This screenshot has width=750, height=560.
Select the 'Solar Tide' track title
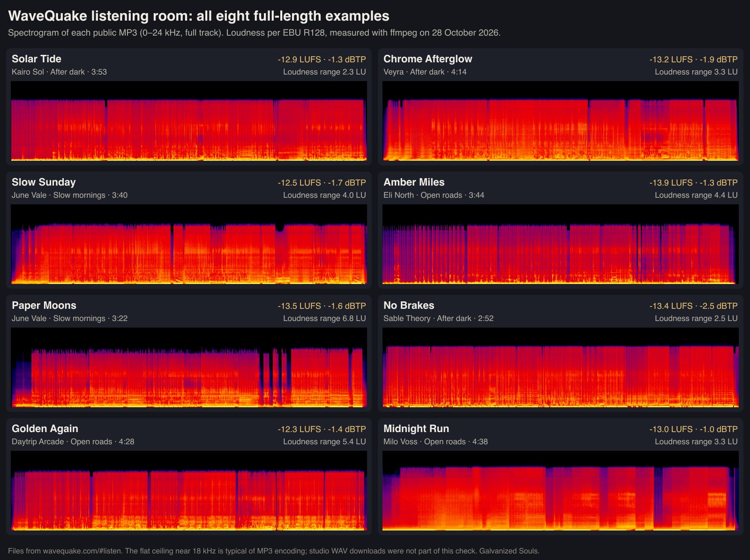[x=37, y=59]
